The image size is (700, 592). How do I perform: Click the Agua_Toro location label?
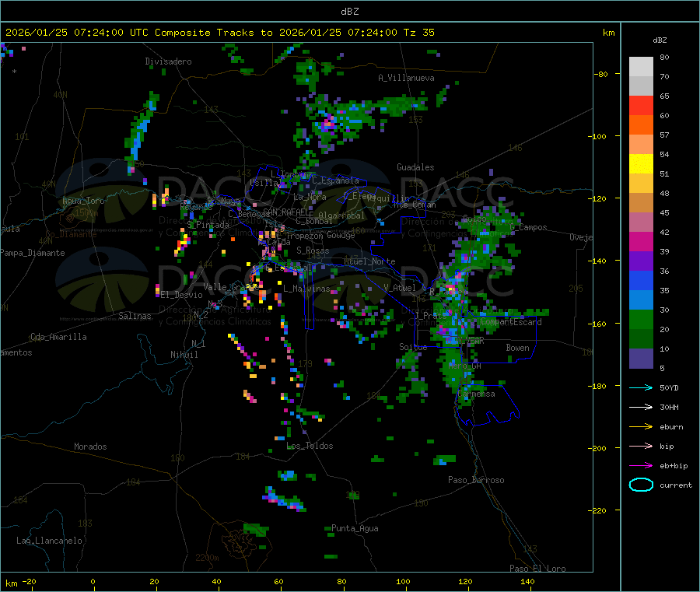(x=83, y=201)
